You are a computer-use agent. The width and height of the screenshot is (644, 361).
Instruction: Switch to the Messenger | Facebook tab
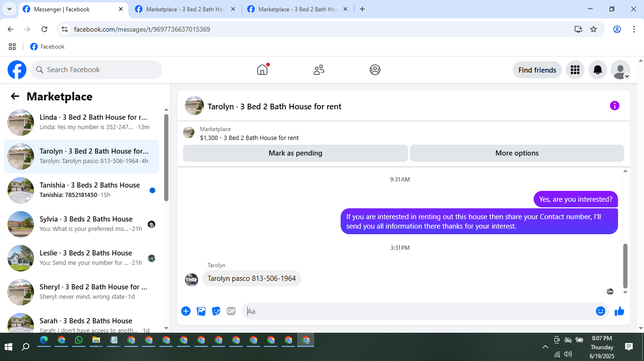[73, 9]
